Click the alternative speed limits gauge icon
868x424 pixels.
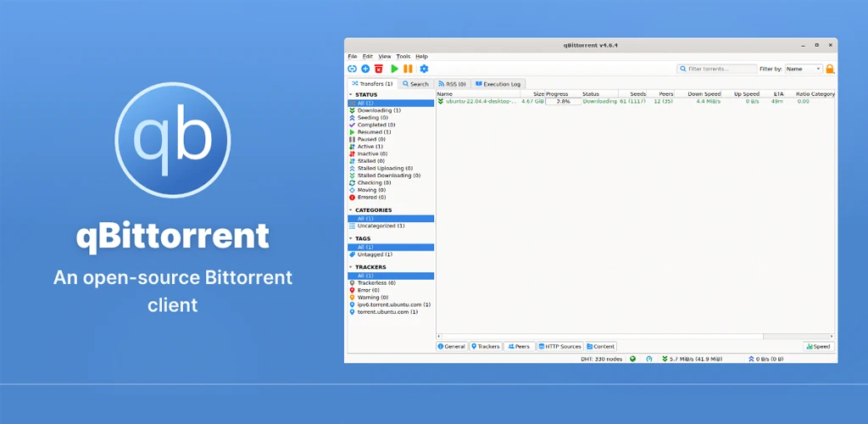point(648,359)
